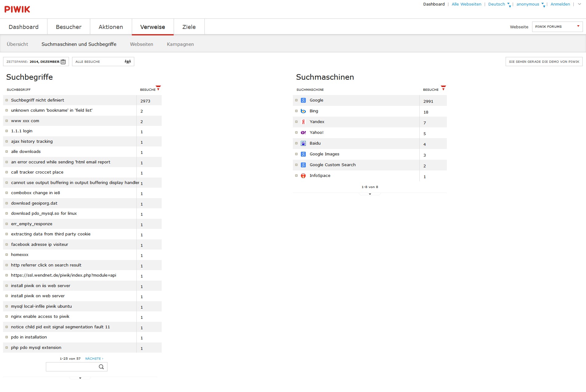Click top-bar Dashboard link
The image size is (586, 392).
(x=434, y=4)
